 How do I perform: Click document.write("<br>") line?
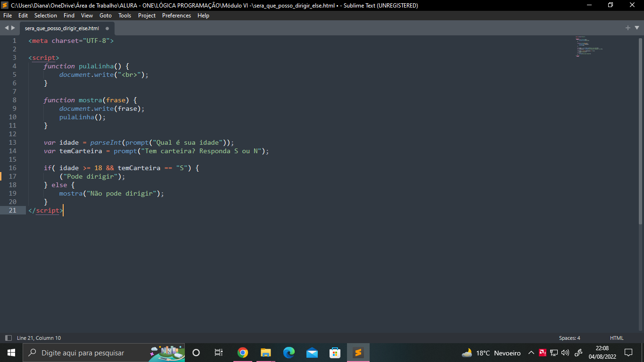tap(104, 74)
